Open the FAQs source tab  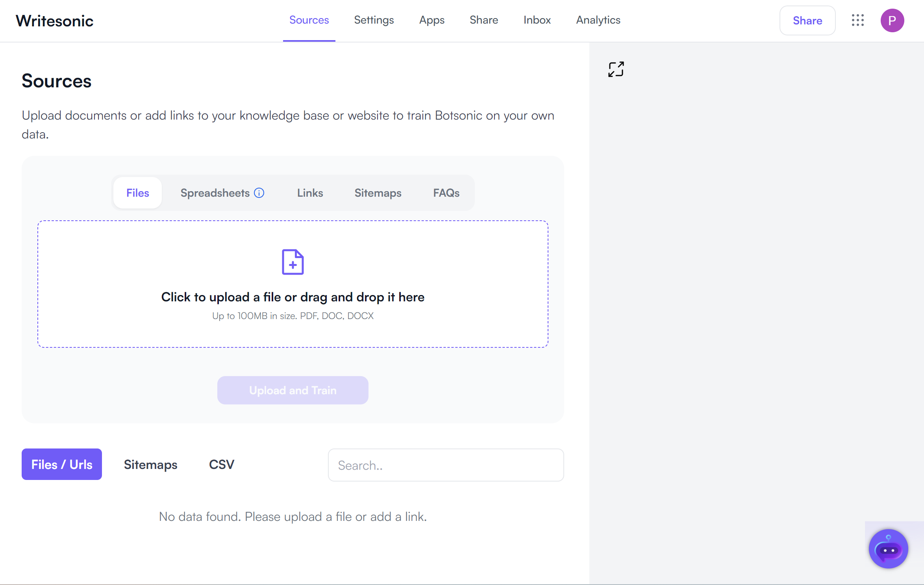[x=446, y=193]
